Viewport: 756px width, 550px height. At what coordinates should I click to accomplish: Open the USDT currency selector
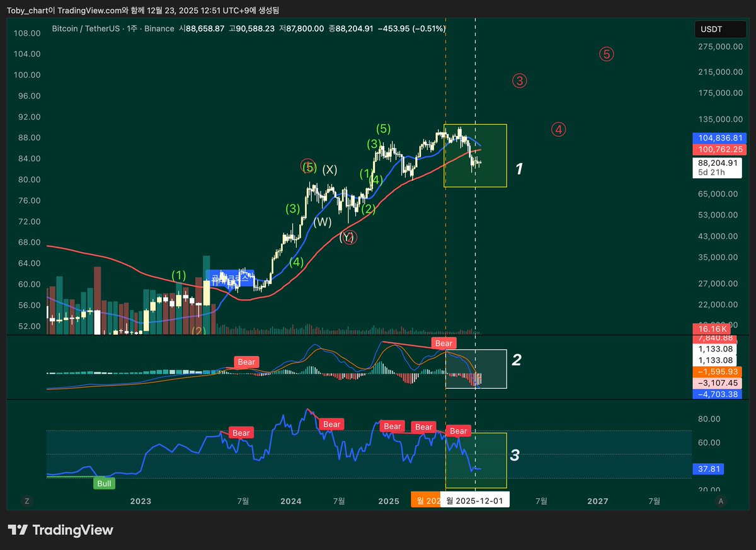pos(719,29)
